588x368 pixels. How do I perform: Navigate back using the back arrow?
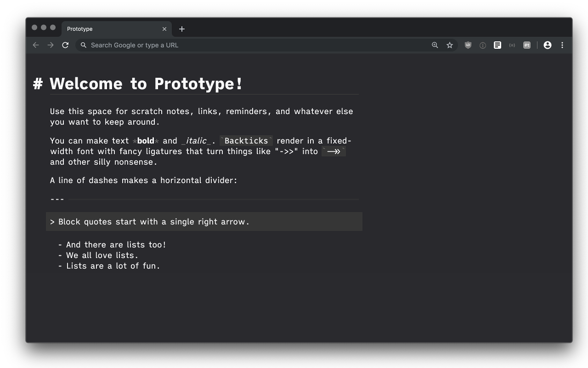(36, 45)
